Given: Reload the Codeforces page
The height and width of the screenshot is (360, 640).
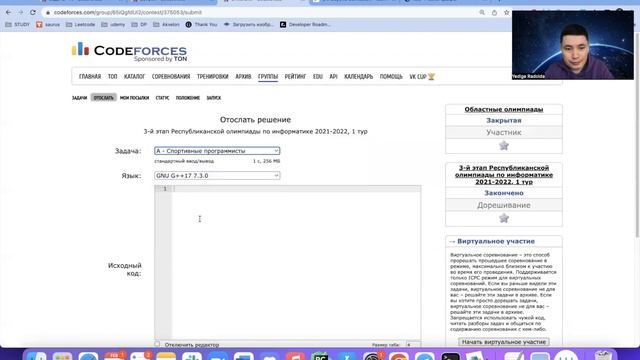Looking at the screenshot, I should [x=33, y=13].
